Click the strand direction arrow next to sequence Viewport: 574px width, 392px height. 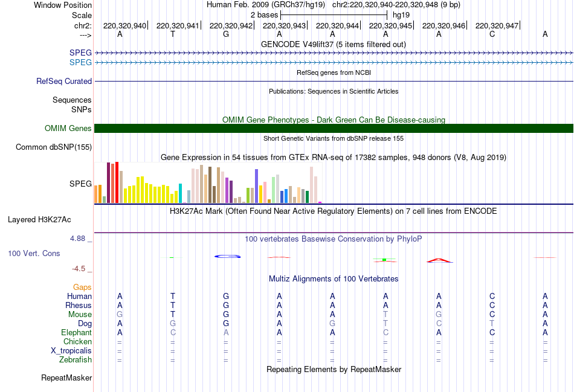click(x=86, y=35)
